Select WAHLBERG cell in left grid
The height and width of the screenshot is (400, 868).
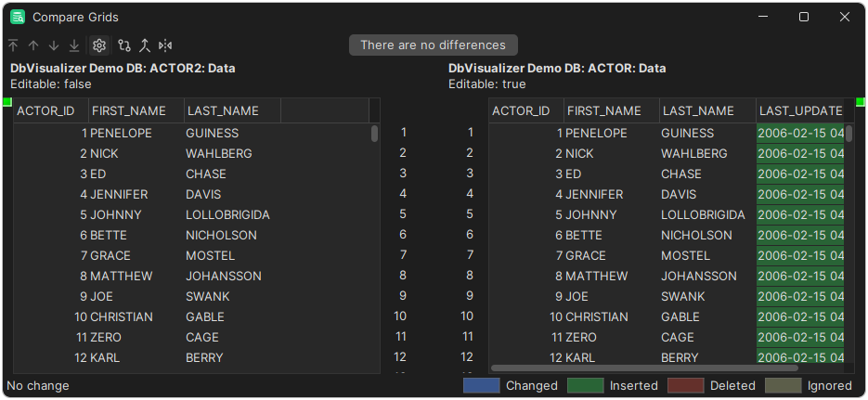232,154
